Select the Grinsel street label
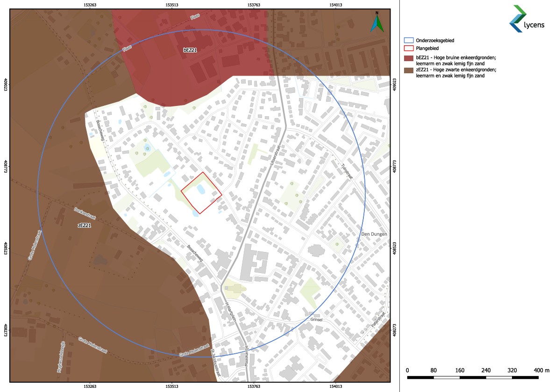 pyautogui.click(x=317, y=320)
